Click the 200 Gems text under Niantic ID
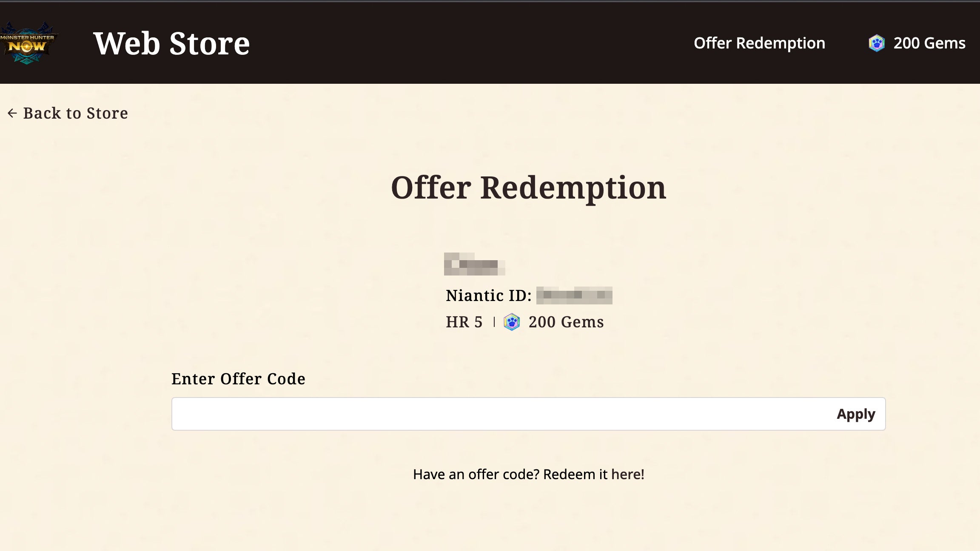The height and width of the screenshot is (551, 980). coord(566,322)
